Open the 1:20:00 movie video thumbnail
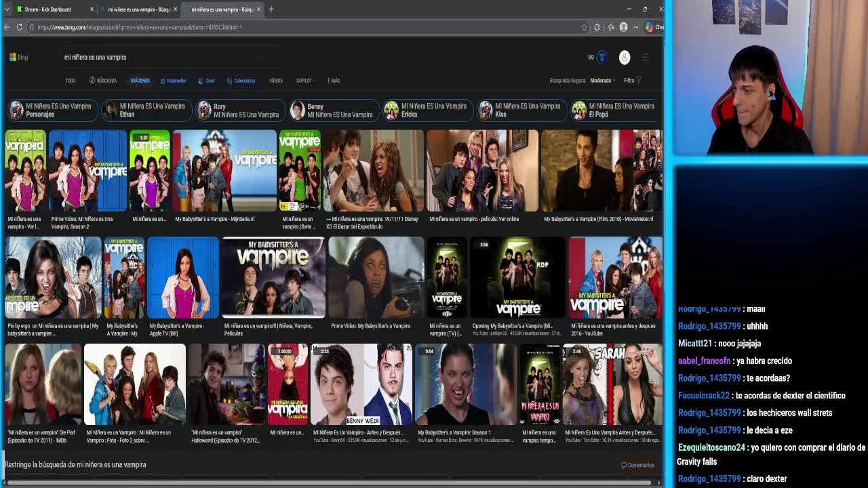Image resolution: width=868 pixels, height=488 pixels. (288, 384)
